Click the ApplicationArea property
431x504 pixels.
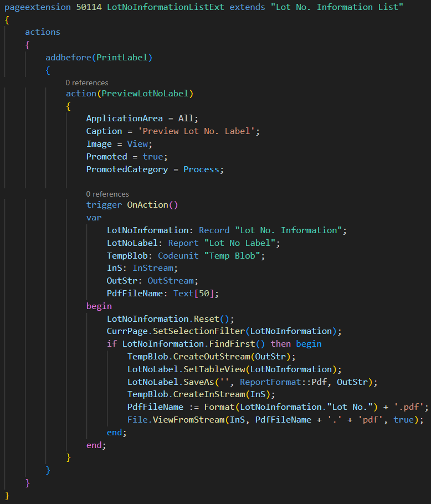tap(125, 119)
